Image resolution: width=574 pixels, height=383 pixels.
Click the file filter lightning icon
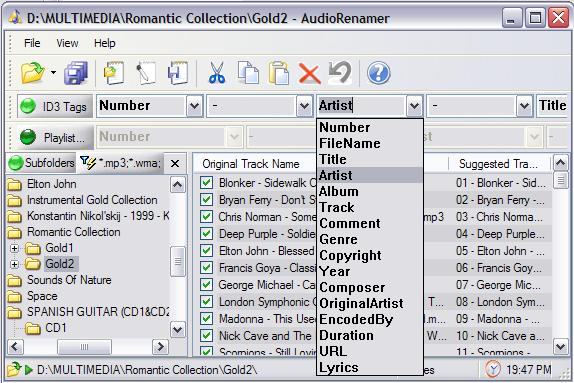coord(88,162)
